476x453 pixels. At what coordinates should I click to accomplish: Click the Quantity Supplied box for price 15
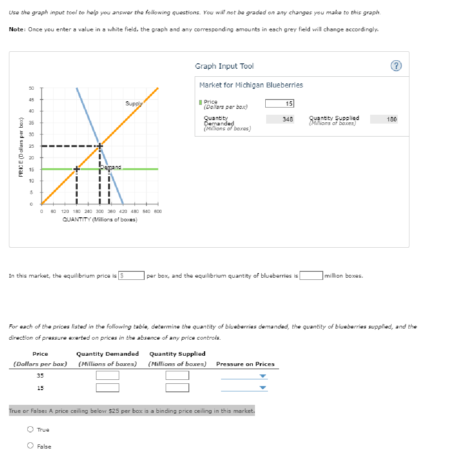[x=178, y=388]
